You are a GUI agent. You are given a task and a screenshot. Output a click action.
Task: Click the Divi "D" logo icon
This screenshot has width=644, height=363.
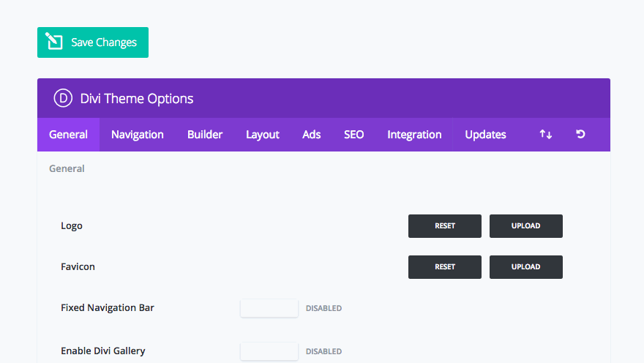click(x=63, y=99)
